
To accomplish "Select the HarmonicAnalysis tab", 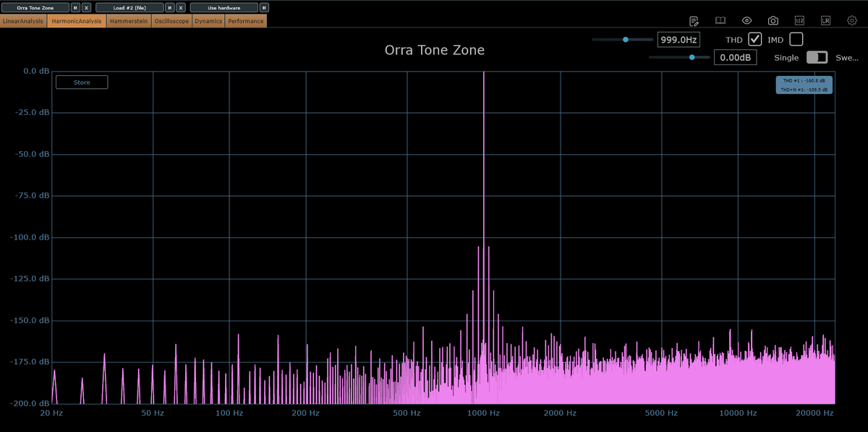I will [77, 21].
